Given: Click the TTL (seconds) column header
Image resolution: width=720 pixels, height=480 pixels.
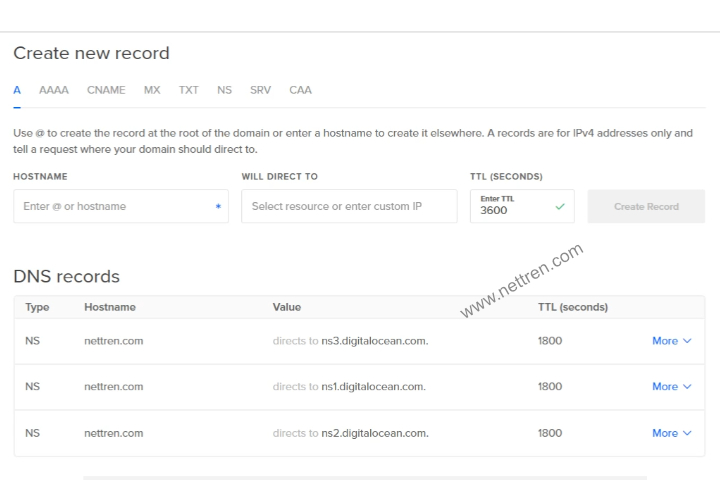Looking at the screenshot, I should point(572,307).
